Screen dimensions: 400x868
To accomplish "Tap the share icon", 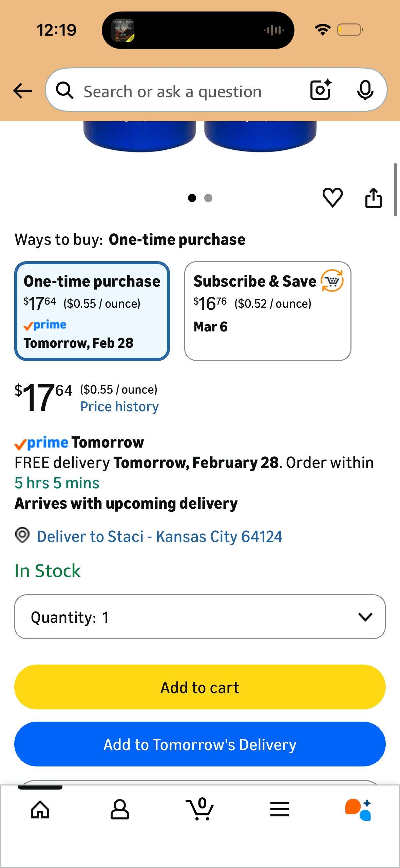I will (x=373, y=197).
